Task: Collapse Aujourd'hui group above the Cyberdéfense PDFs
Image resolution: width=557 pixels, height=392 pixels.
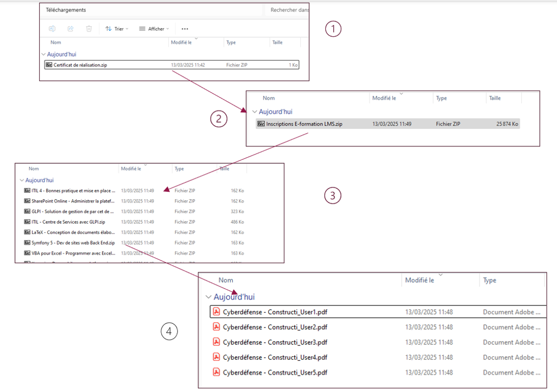Action: click(209, 297)
